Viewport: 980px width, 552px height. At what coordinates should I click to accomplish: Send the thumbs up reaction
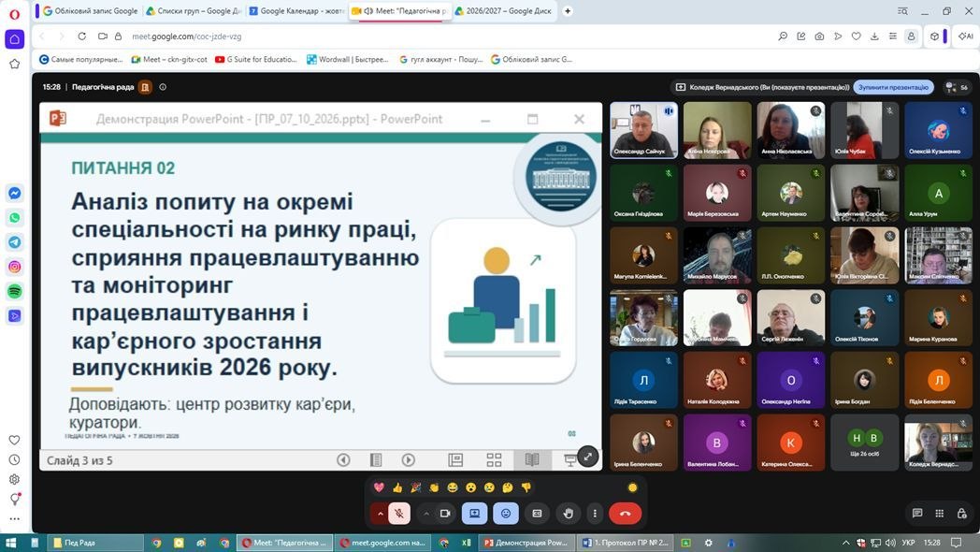pyautogui.click(x=397, y=487)
